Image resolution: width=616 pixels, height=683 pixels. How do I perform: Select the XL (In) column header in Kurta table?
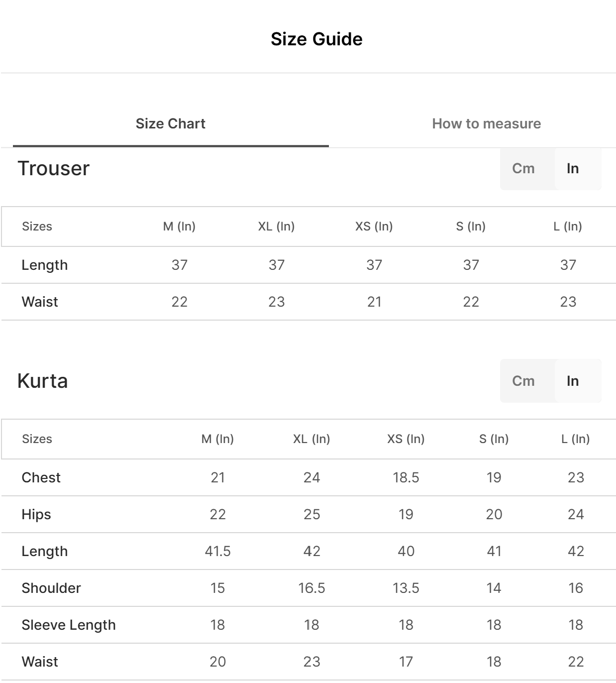click(x=311, y=439)
